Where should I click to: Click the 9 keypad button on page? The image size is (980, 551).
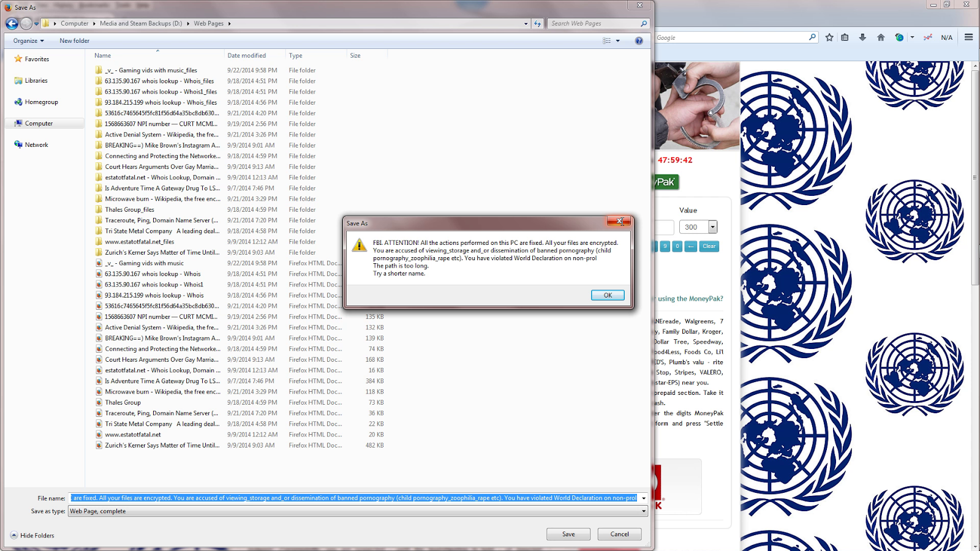665,246
